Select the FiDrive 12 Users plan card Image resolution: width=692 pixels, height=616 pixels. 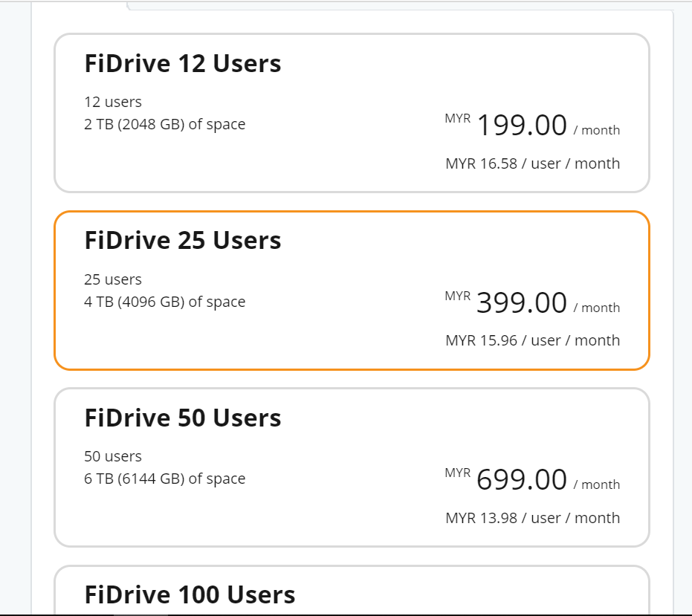pyautogui.click(x=352, y=113)
